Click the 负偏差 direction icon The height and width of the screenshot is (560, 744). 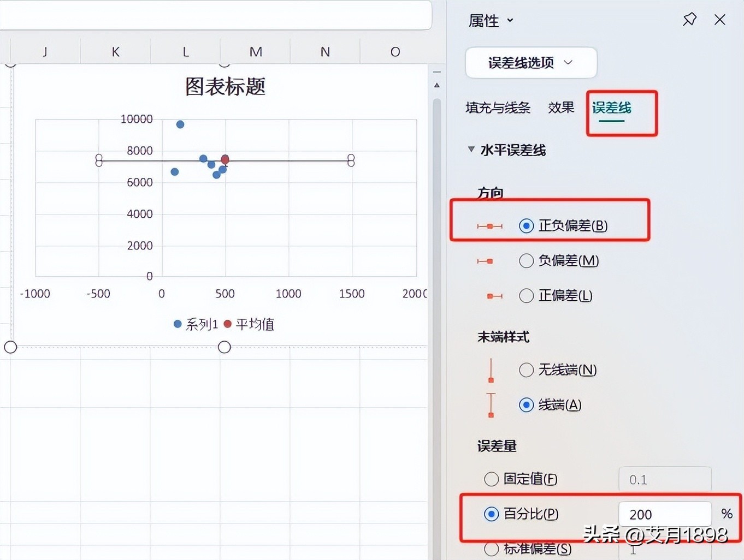point(485,261)
